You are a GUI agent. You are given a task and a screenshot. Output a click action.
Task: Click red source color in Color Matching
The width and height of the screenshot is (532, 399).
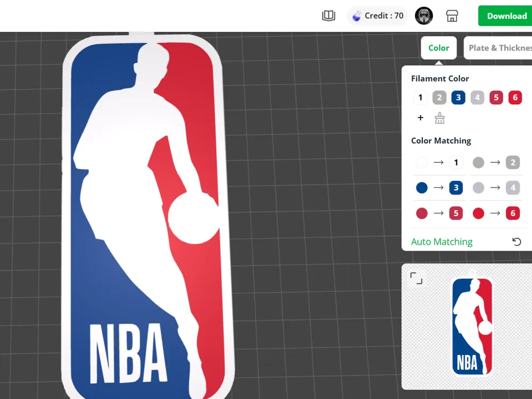pyautogui.click(x=478, y=213)
